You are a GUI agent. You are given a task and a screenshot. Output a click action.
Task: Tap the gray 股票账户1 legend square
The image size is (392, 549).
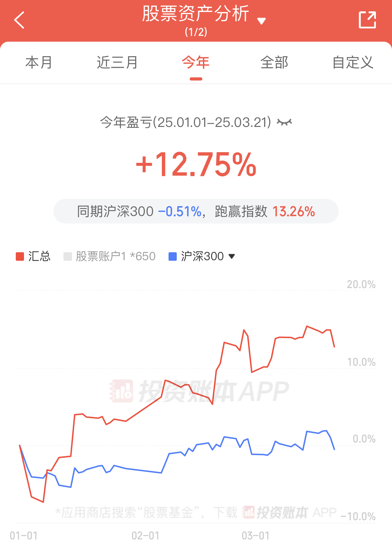click(68, 256)
